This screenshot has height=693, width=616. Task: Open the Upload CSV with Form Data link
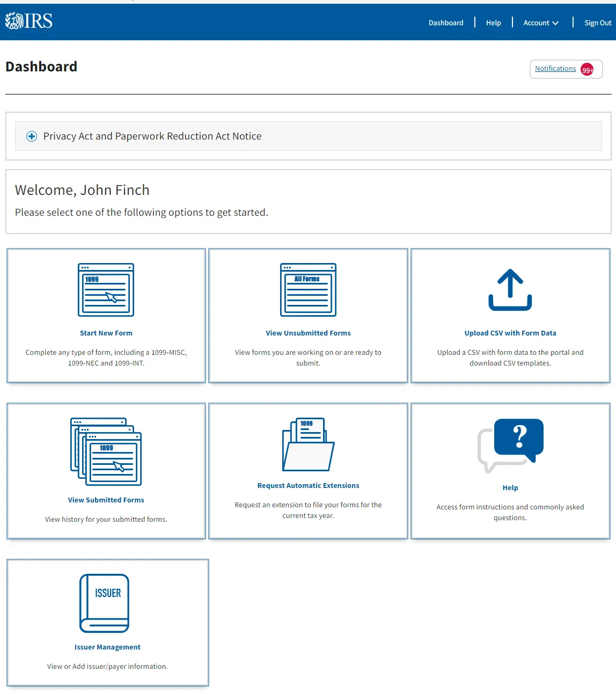510,333
